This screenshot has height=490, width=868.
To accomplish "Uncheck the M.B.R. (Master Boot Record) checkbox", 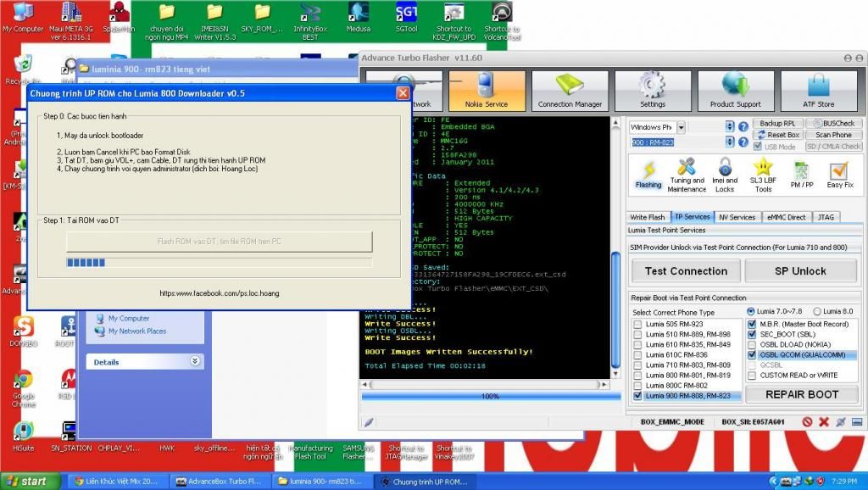I will point(752,324).
